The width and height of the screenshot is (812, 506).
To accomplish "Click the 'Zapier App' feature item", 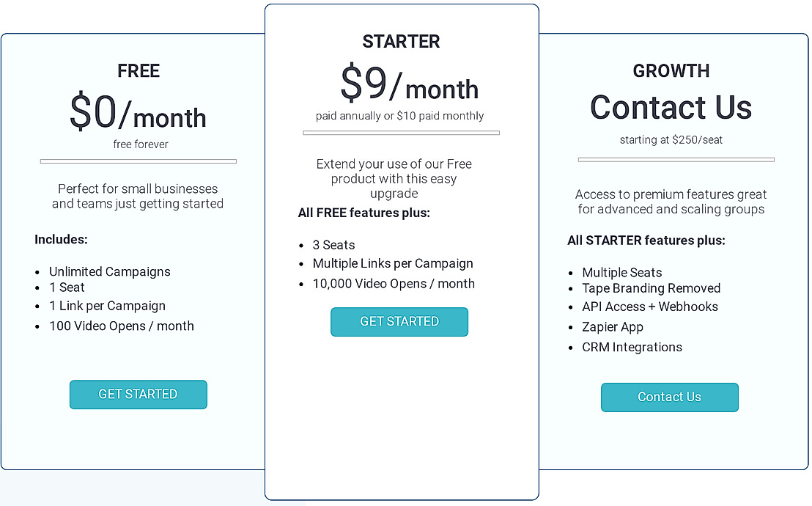I will click(x=613, y=327).
